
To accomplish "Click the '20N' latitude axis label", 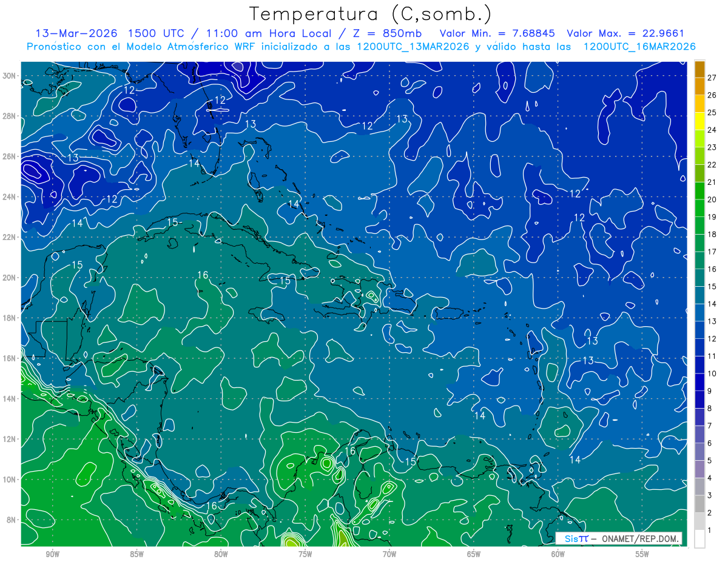I will coord(10,278).
